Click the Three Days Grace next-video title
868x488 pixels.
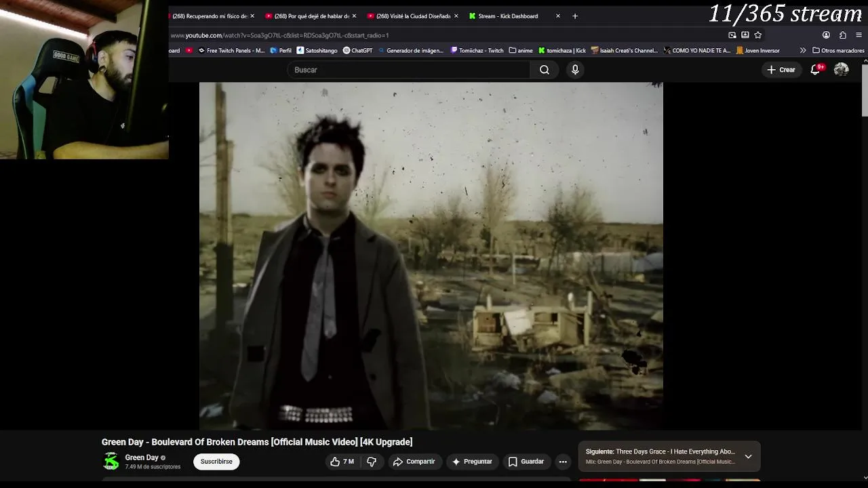pos(675,451)
